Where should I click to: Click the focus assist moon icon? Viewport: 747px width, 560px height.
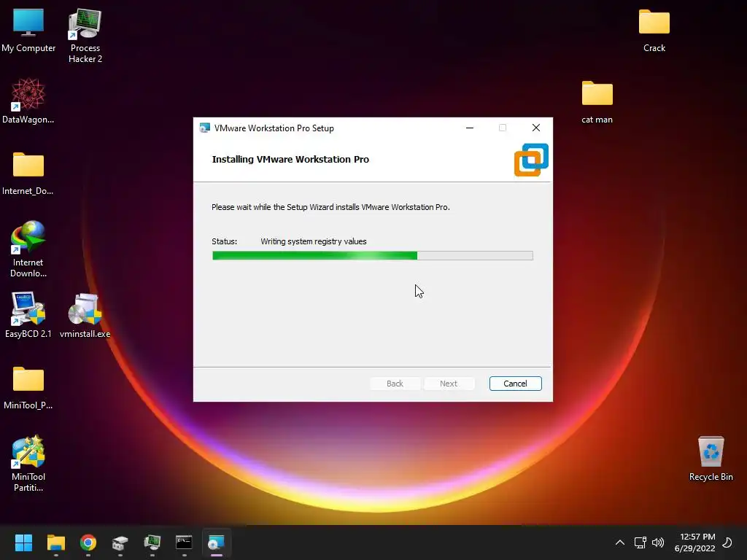click(727, 542)
